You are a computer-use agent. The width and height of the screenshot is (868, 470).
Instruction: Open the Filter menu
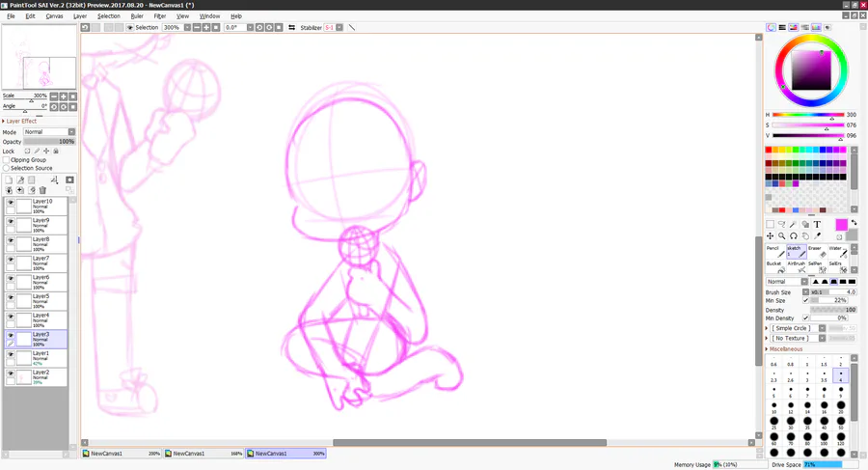coord(160,16)
